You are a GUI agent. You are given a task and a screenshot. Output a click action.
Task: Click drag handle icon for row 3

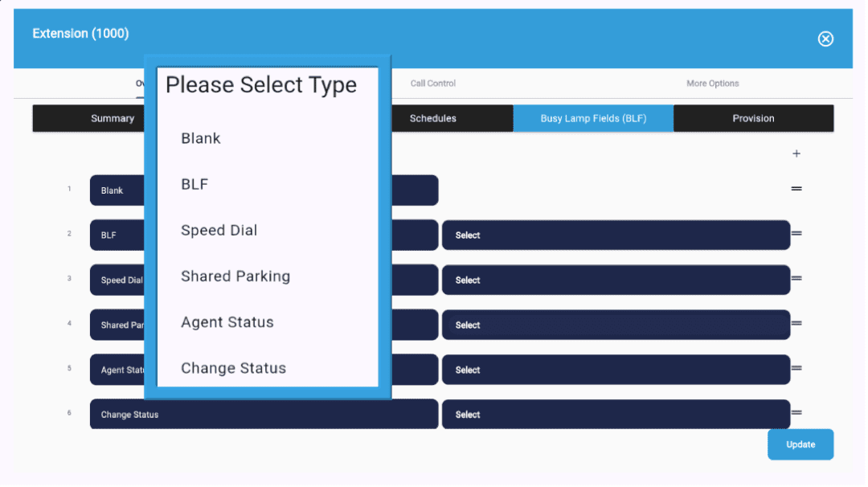point(796,278)
